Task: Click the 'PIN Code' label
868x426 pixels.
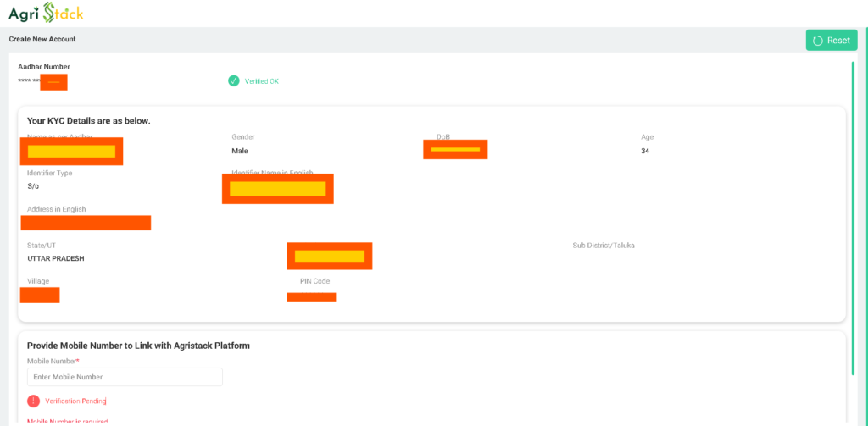Action: [315, 281]
